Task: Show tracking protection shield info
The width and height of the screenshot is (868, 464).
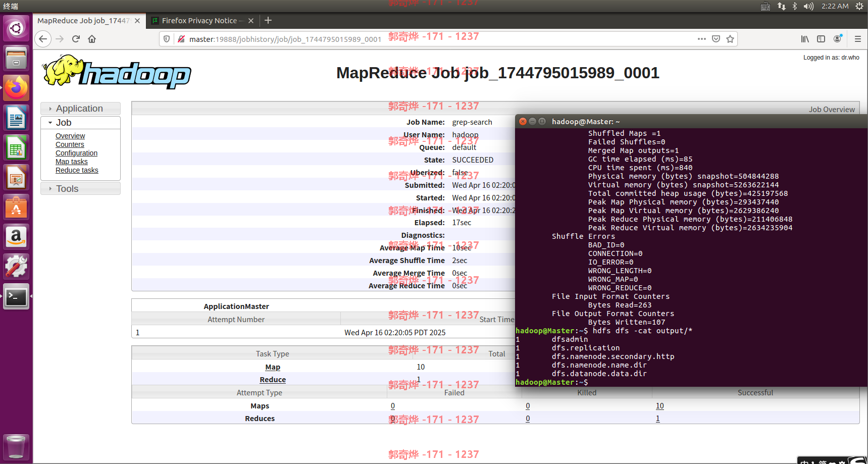Action: [167, 39]
